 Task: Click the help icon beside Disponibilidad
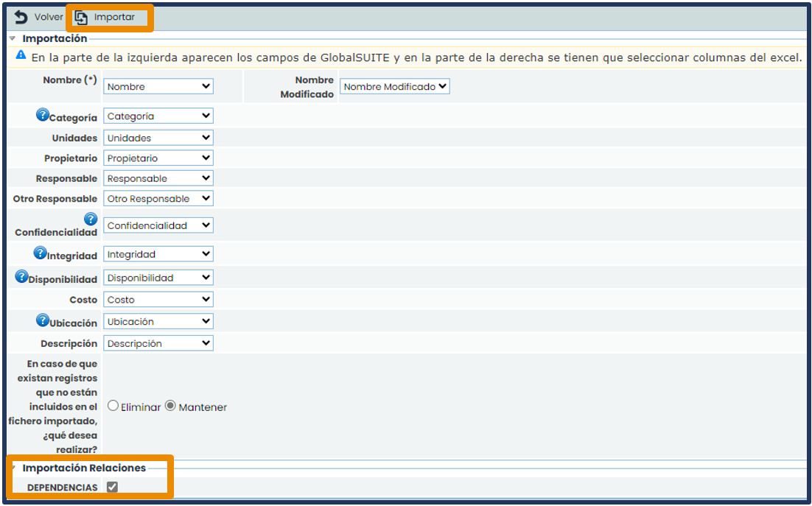(x=21, y=277)
